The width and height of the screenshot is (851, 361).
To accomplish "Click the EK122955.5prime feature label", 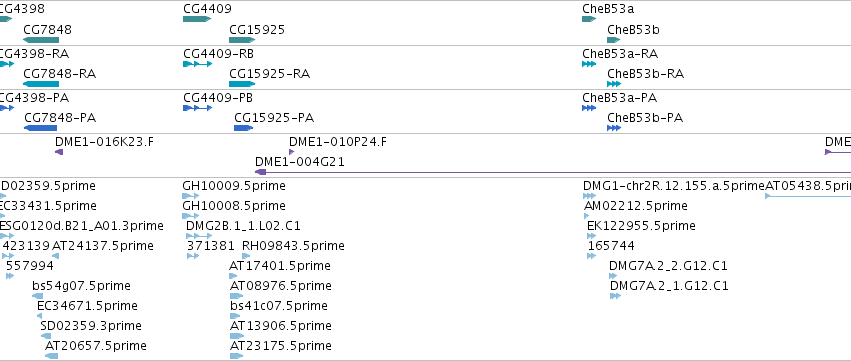I will pyautogui.click(x=641, y=225).
